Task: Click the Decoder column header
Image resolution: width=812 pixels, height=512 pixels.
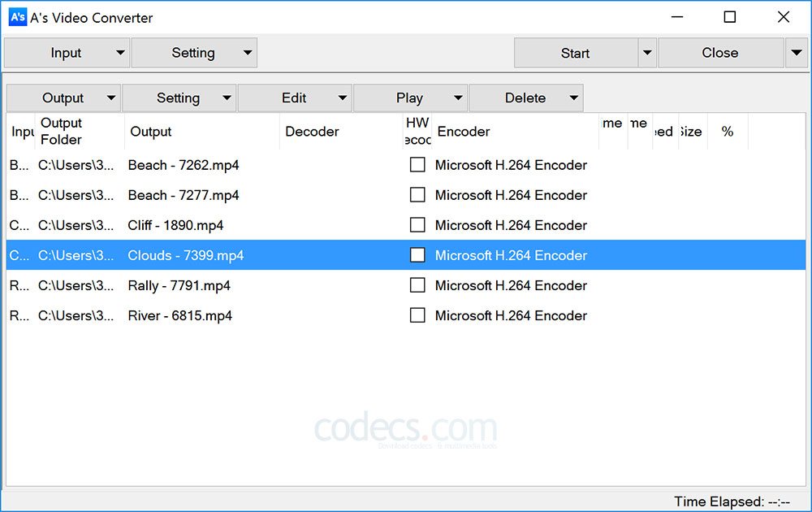Action: coord(341,131)
